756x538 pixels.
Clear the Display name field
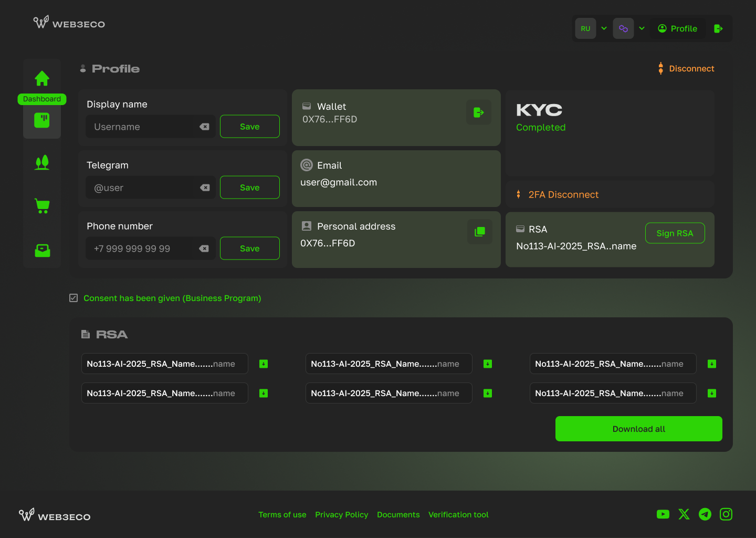click(x=204, y=127)
